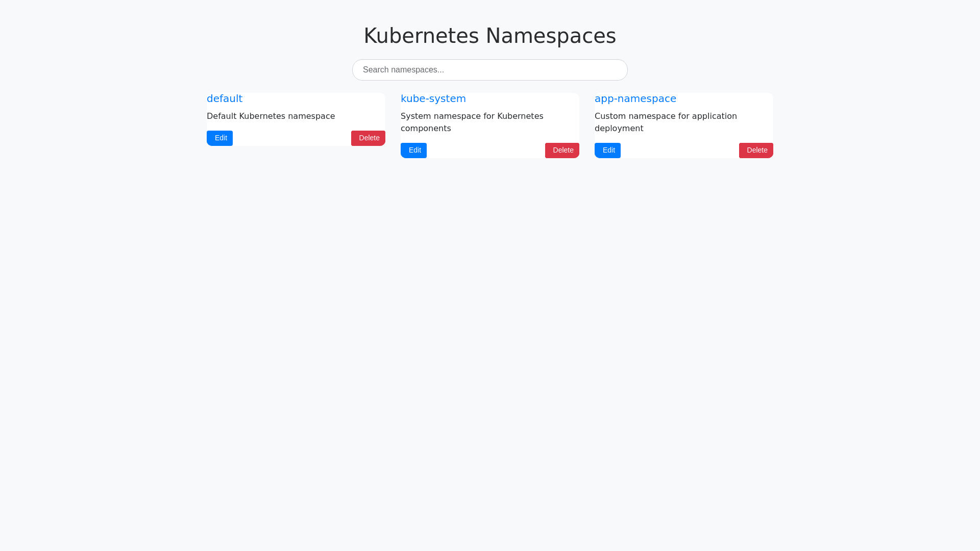Open the default namespace link
The image size is (980, 551).
(225, 98)
